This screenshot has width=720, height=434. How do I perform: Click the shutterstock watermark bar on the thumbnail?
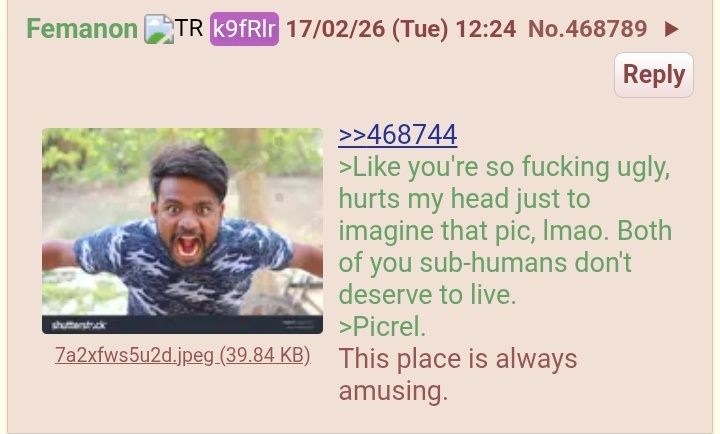tap(182, 325)
